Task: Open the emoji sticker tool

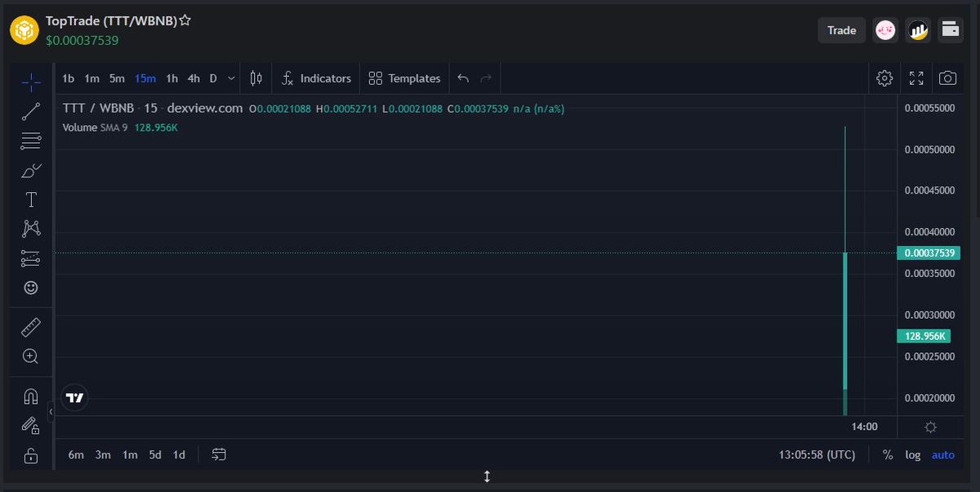Action: (30, 288)
